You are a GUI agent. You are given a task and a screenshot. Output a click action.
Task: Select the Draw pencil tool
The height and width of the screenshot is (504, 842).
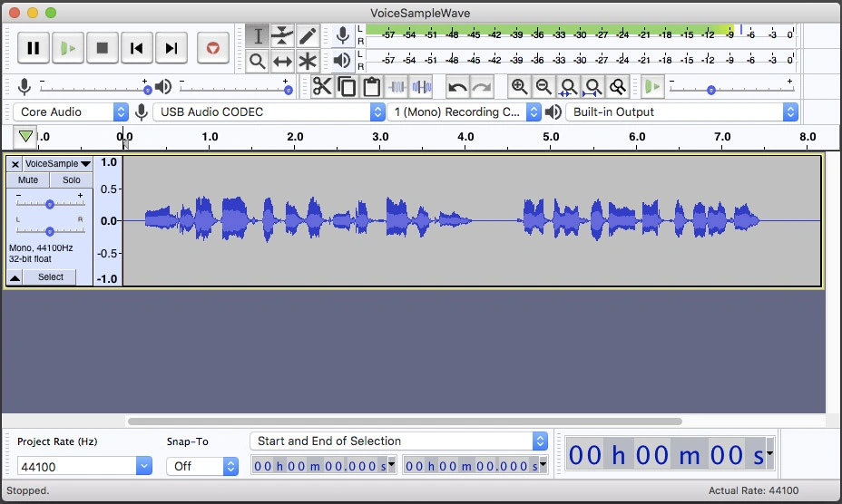[308, 35]
